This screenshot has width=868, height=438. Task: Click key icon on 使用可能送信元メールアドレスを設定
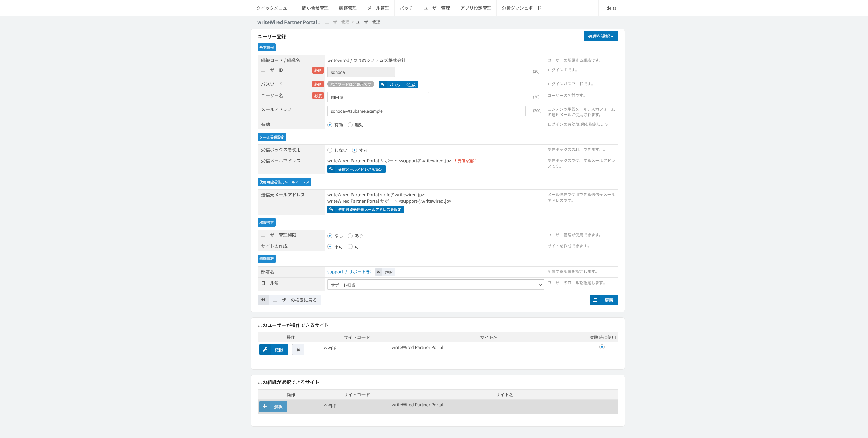pos(331,209)
